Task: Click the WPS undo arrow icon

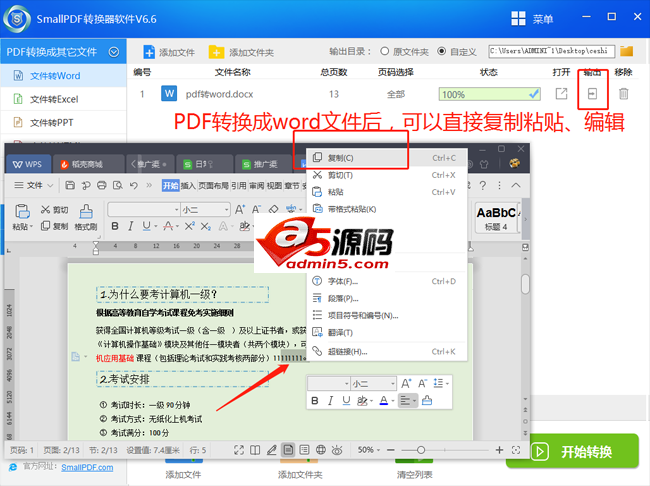Action: pyautogui.click(x=133, y=185)
